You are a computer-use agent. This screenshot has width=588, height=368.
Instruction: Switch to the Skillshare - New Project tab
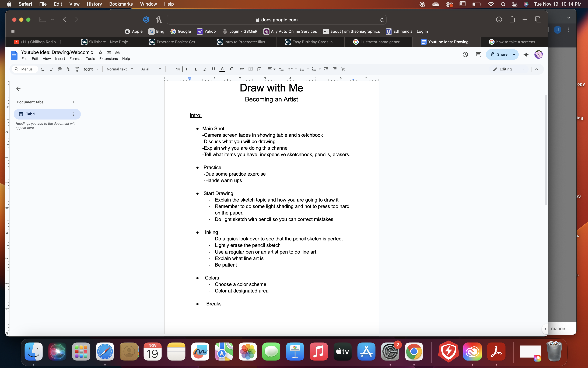pyautogui.click(x=107, y=42)
